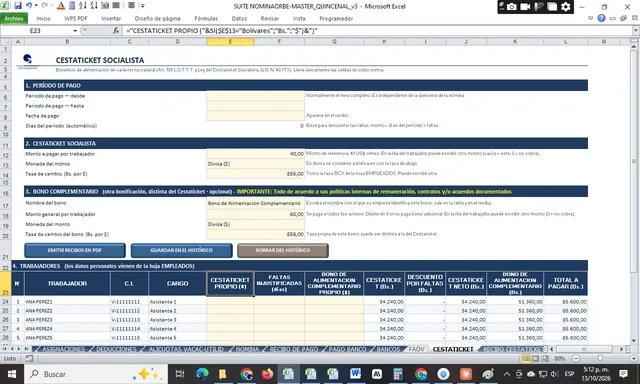
Task: Click the Buscar taskbar search box
Action: 96,374
